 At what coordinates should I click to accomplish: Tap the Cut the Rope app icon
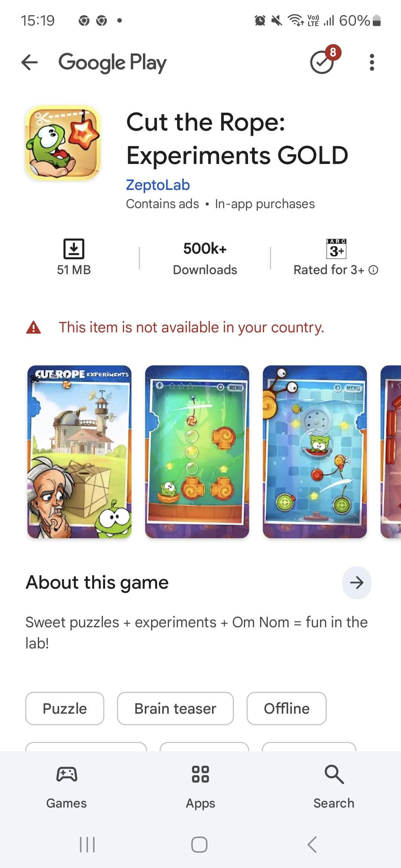click(63, 143)
